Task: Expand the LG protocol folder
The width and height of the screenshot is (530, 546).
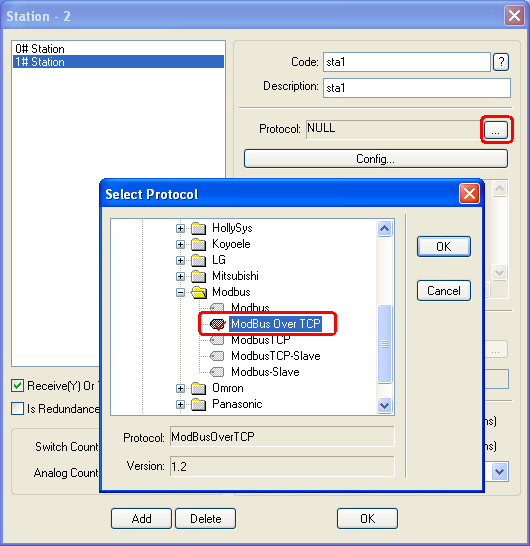Action: coord(180,260)
